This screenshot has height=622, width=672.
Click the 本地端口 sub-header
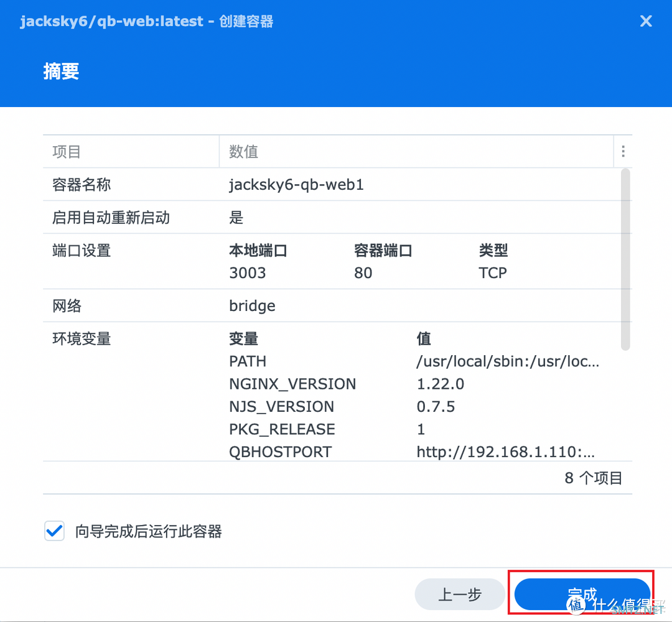(258, 251)
